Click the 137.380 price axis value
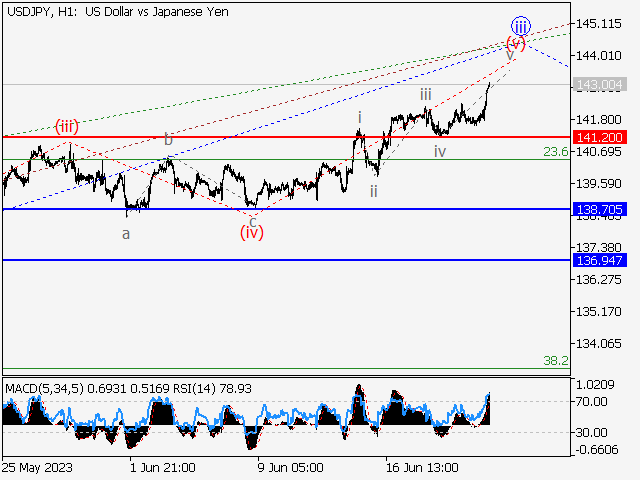Screen dimensions: 640x480 598,247
